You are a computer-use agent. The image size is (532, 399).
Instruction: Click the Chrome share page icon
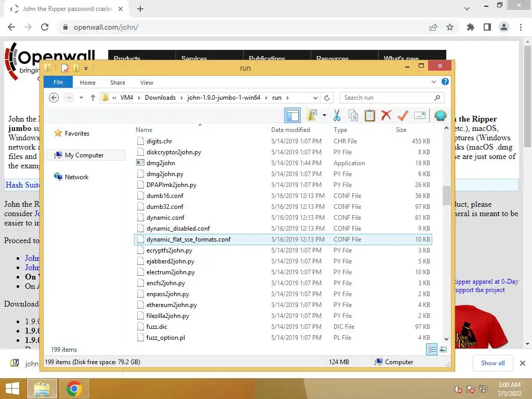pos(433,27)
